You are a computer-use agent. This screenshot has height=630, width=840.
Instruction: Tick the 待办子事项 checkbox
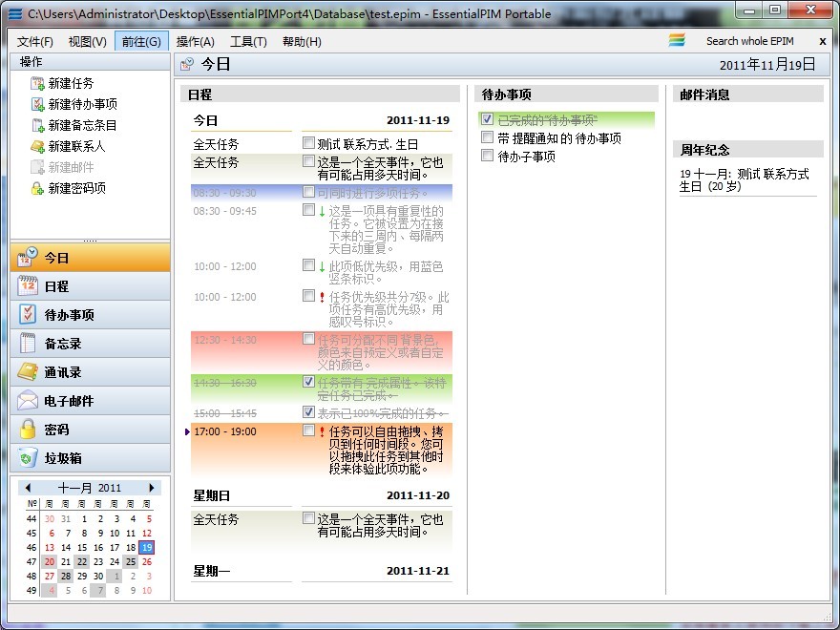coord(488,156)
